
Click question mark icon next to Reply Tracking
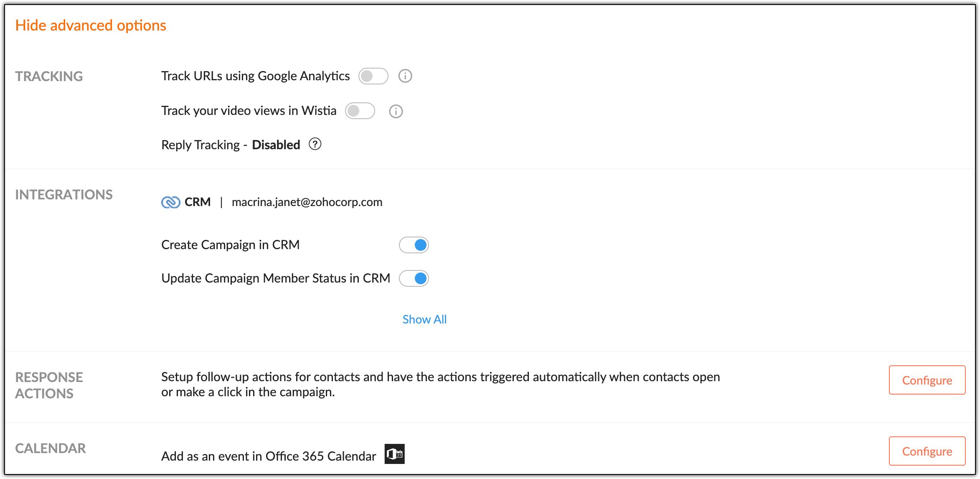[x=315, y=144]
